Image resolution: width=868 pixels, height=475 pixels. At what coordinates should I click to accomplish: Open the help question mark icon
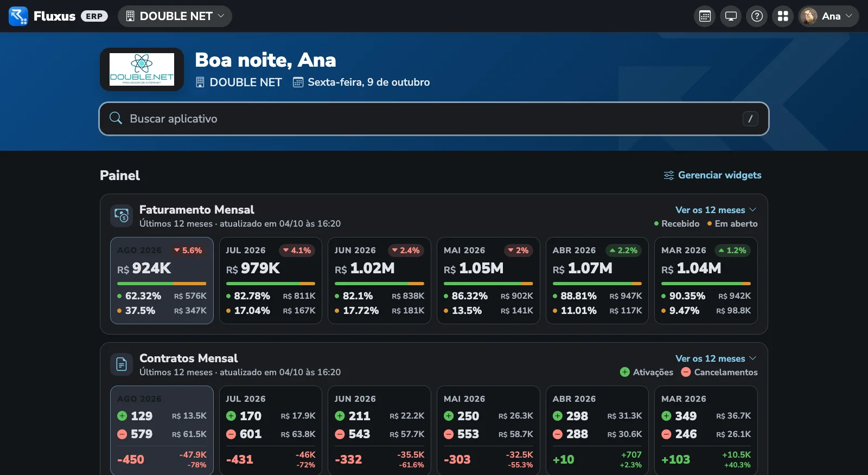point(757,16)
